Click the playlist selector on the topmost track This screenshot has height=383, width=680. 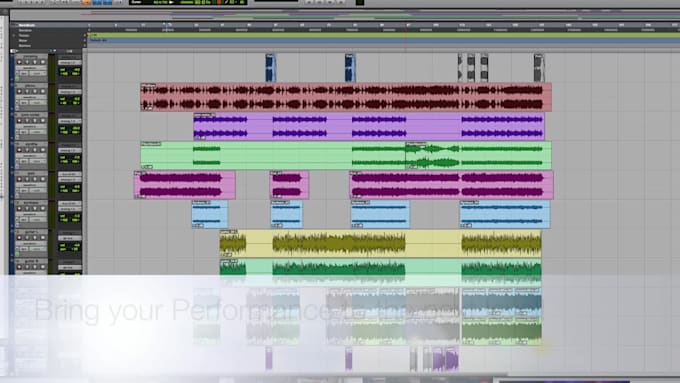coord(44,57)
